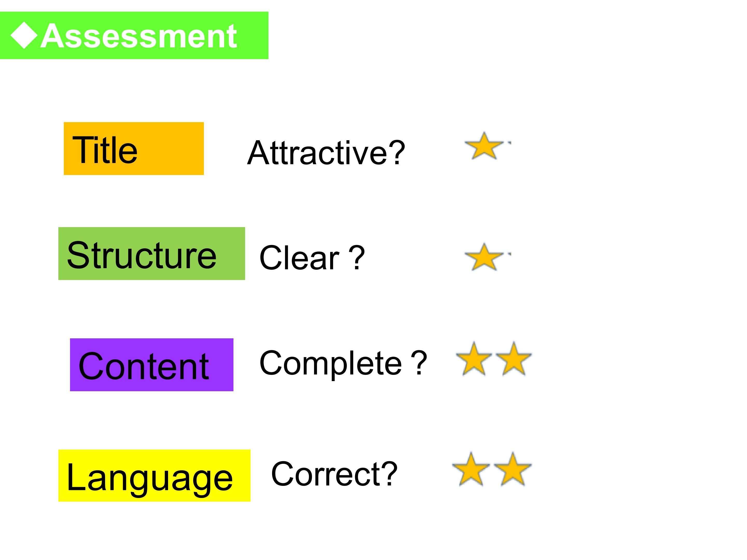Select the first star beside Complete
The height and width of the screenshot is (560, 747).
(474, 359)
